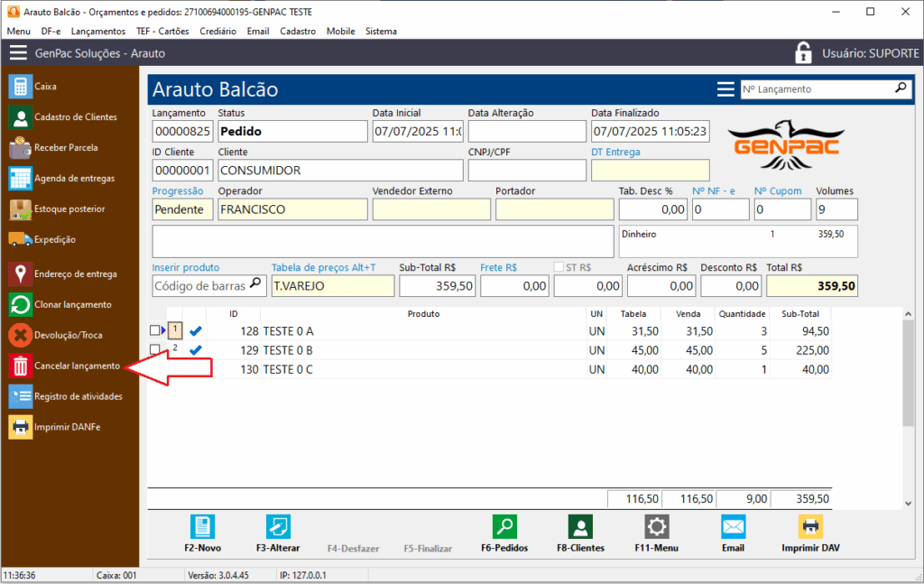924x584 pixels.
Task: Click the Expedição truck icon
Action: coord(20,239)
